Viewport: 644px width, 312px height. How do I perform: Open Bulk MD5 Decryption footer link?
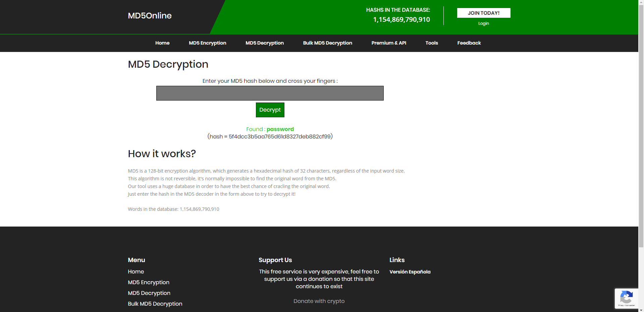coord(155,304)
